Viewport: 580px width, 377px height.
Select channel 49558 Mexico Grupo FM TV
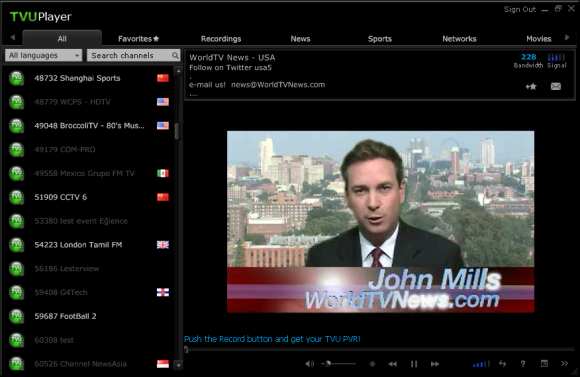tap(89, 173)
